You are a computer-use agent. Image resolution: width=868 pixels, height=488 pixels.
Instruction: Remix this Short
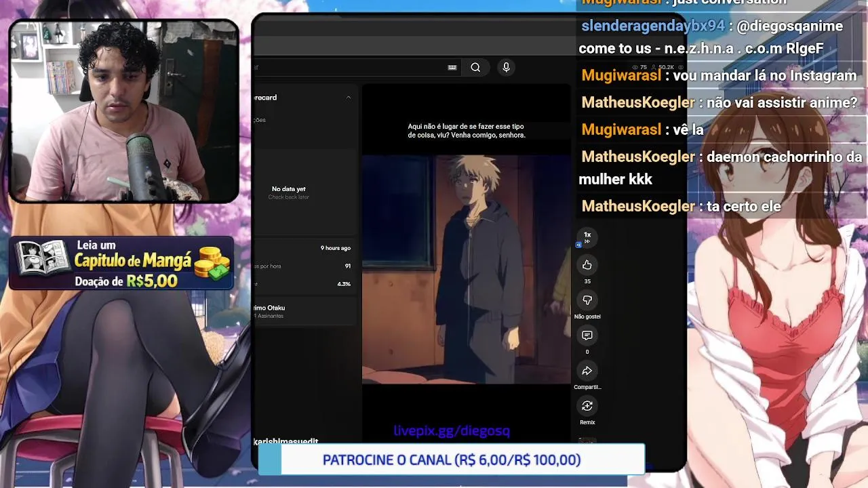[x=587, y=406]
